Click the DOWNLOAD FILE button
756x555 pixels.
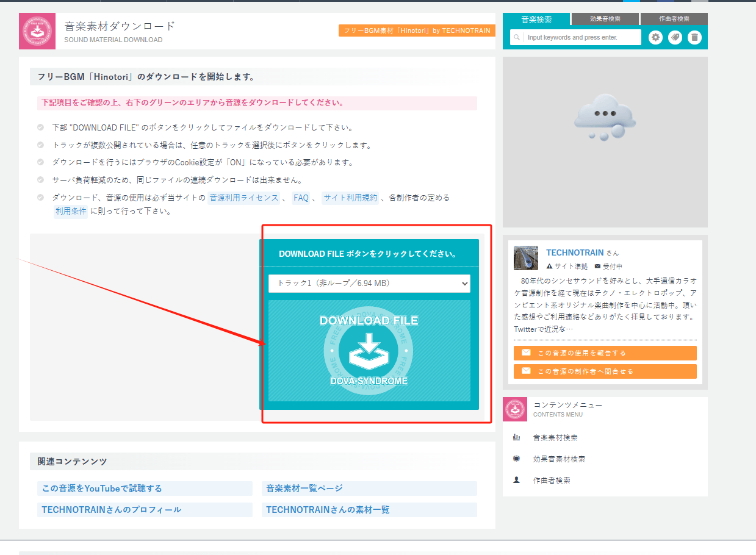click(369, 351)
